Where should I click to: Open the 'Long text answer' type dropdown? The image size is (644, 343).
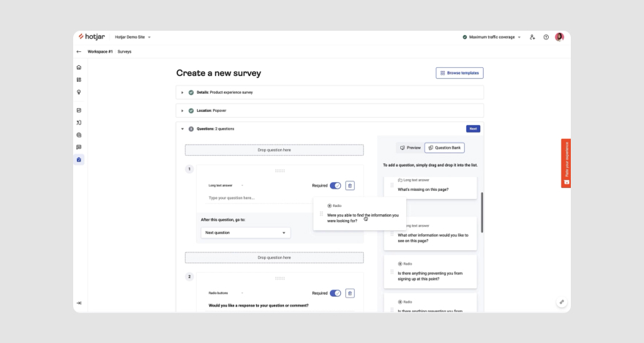click(x=226, y=186)
